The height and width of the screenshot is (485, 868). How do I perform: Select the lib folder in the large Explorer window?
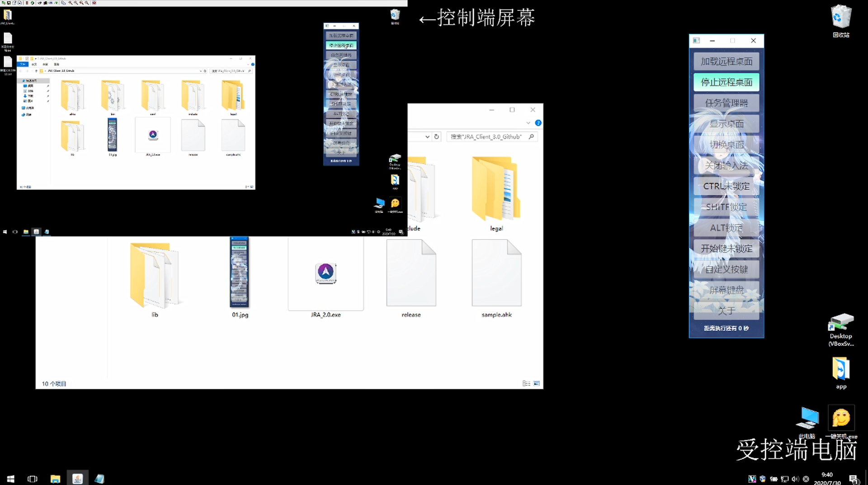[155, 279]
